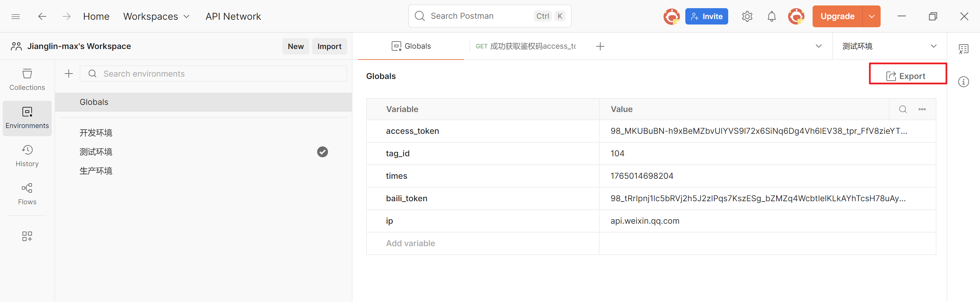
Task: Click the New button
Action: pyautogui.click(x=296, y=46)
